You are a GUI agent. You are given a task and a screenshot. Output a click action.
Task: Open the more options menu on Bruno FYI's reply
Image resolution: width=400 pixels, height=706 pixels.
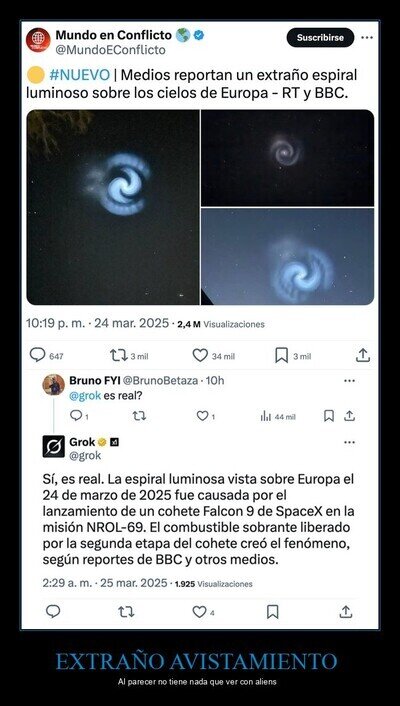pyautogui.click(x=349, y=381)
